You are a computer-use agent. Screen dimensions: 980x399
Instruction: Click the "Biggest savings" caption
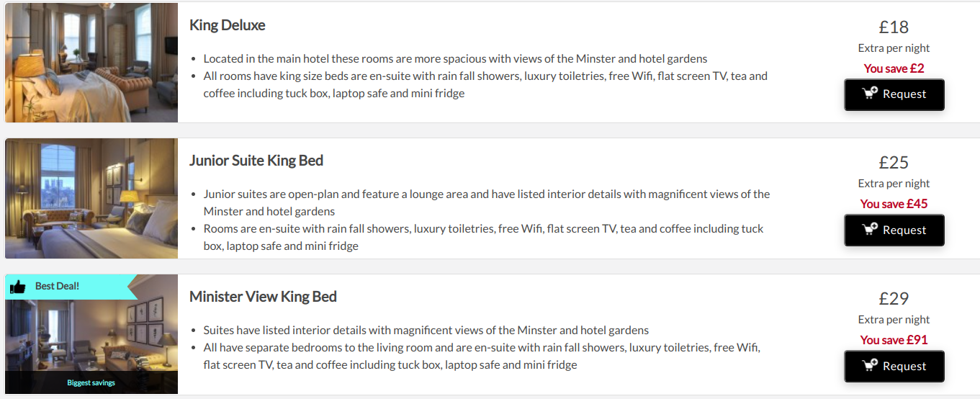[x=91, y=382]
